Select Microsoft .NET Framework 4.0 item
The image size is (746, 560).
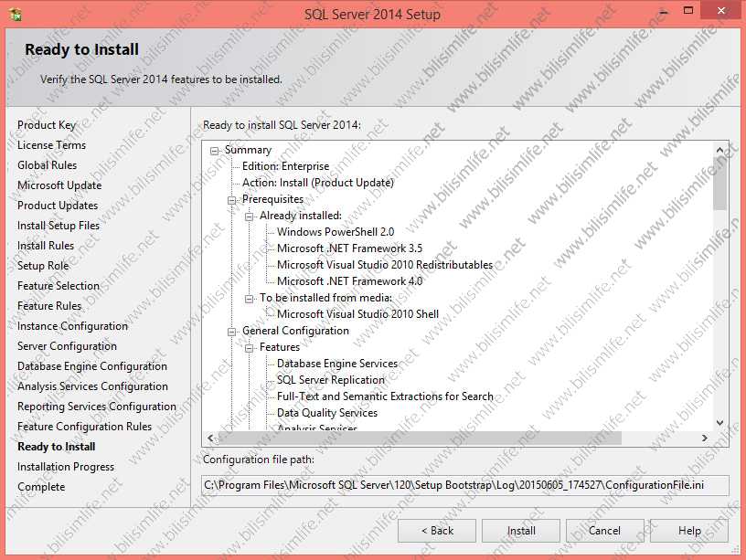pyautogui.click(x=349, y=281)
